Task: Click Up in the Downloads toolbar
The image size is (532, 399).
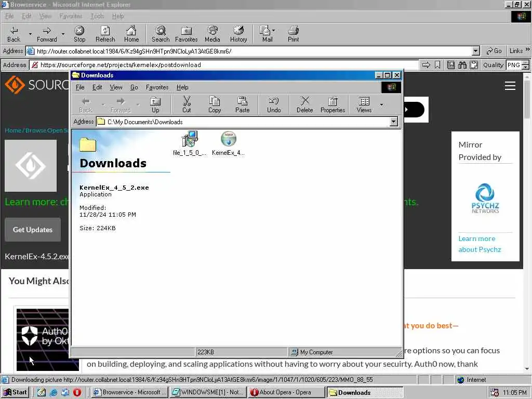Action: 155,105
